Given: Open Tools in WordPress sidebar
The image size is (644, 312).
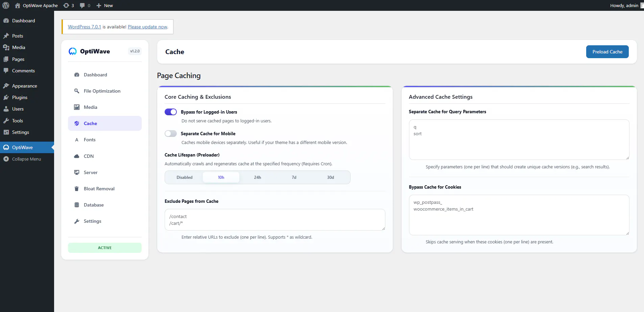Looking at the screenshot, I should click(x=27, y=121).
